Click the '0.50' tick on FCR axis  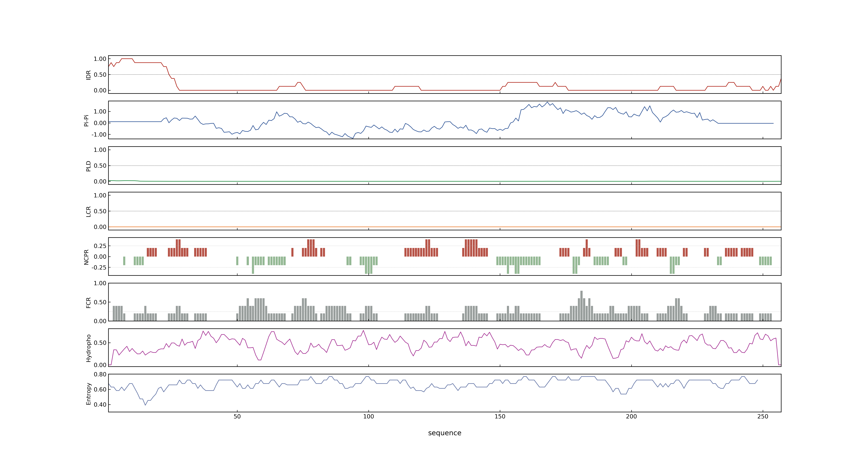pos(100,302)
